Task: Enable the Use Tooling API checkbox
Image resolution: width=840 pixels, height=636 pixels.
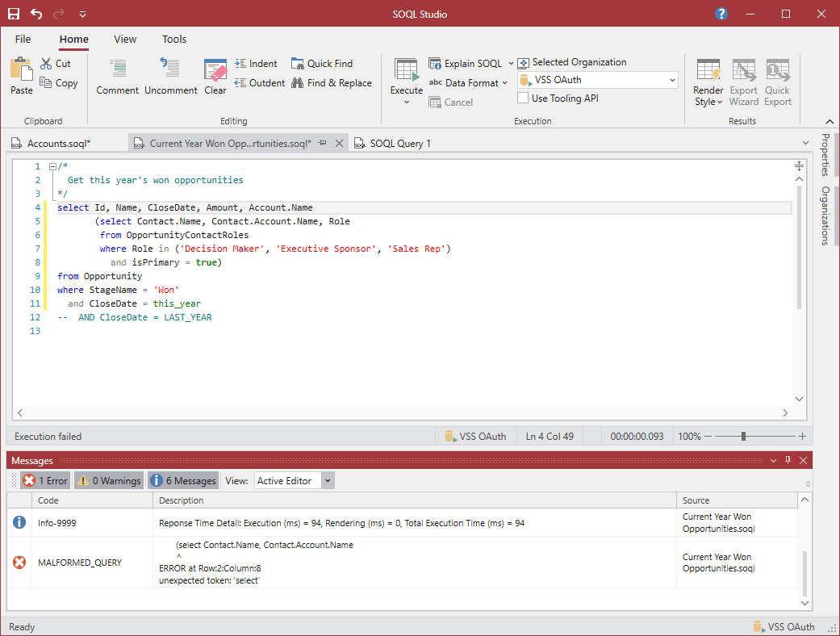Action: pyautogui.click(x=523, y=98)
